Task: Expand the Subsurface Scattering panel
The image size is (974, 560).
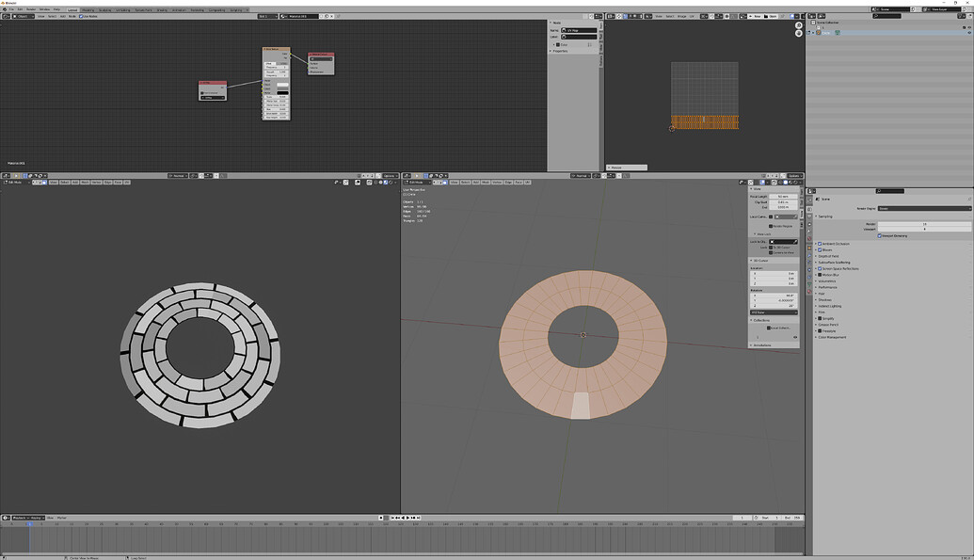Action: coord(833,263)
